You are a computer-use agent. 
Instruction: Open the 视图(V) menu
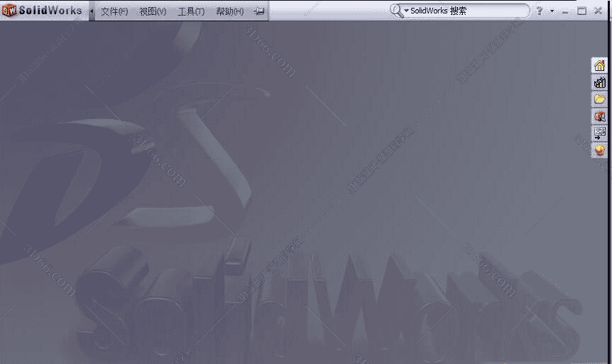[x=153, y=11]
